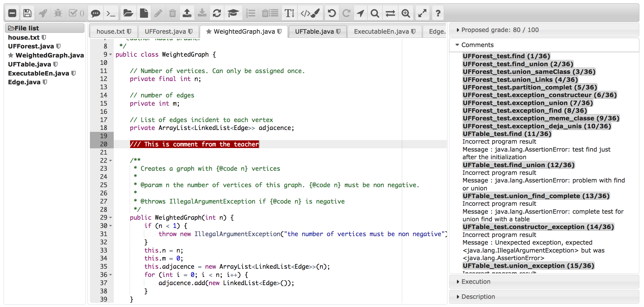Screen dimensions: 644x307
Task: Open UFTable_test.constructor_exception (14/36) link
Action: point(538,227)
